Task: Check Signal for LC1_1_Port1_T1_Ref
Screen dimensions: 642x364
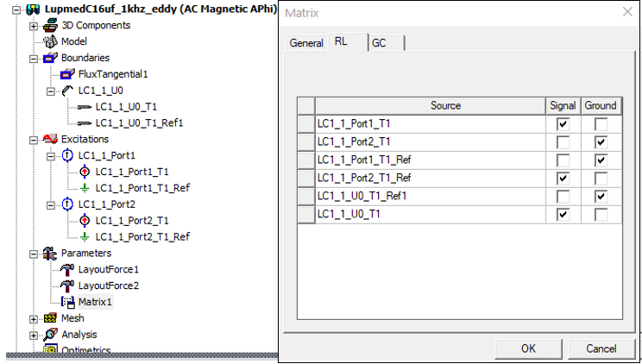Action: pyautogui.click(x=563, y=160)
